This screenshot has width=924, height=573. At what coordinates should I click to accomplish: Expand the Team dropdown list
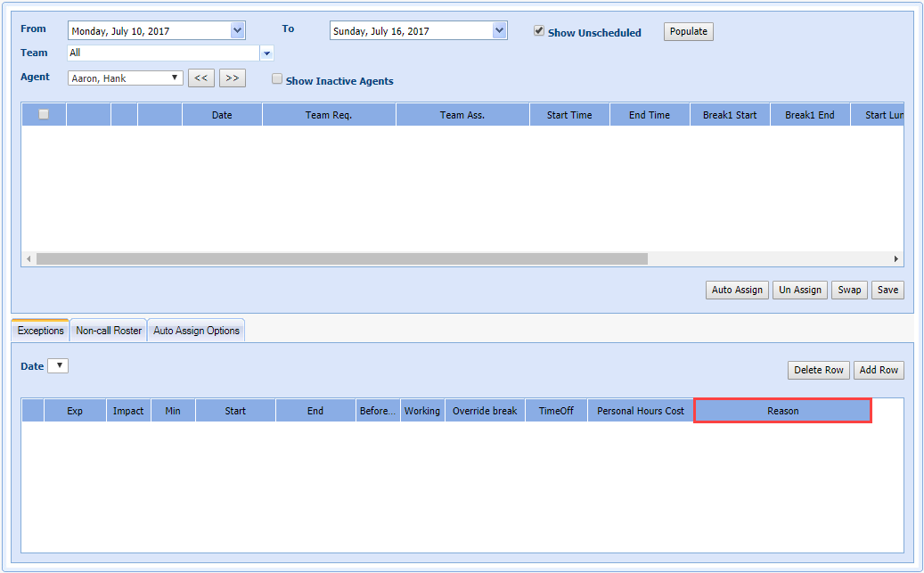coord(266,53)
